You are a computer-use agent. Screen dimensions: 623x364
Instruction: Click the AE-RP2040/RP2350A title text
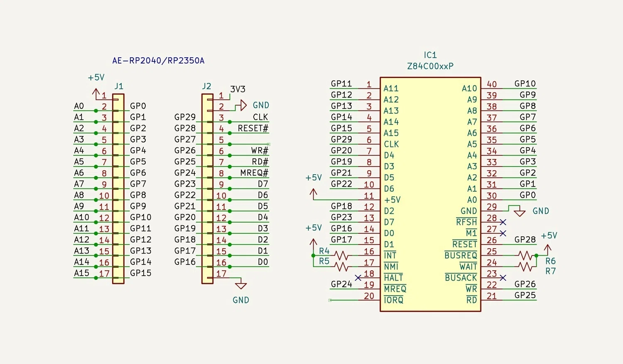(x=158, y=61)
